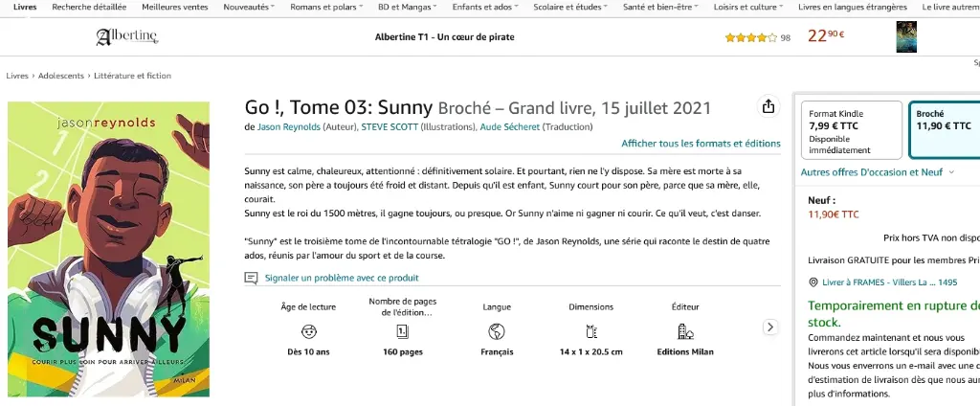Click the Âge de lecture face icon
This screenshot has height=406, width=980.
(x=309, y=331)
